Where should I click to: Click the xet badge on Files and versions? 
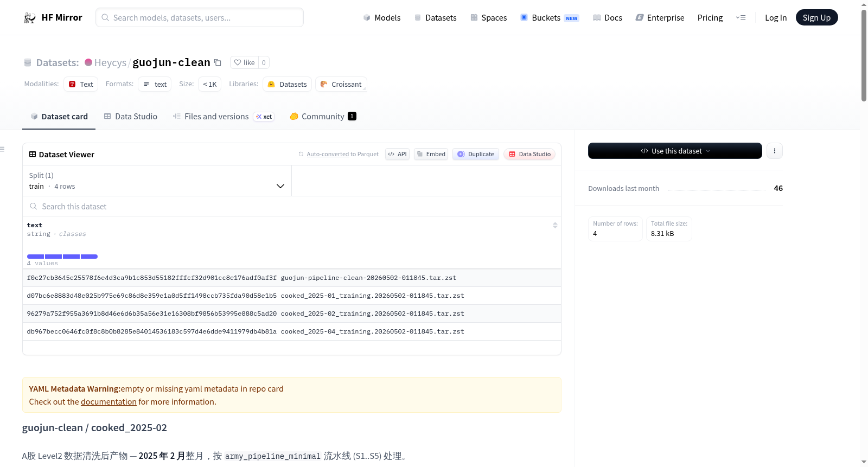264,117
